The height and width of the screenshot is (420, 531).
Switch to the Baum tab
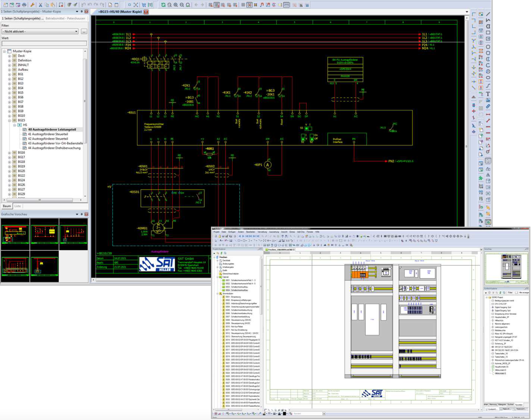[7, 206]
